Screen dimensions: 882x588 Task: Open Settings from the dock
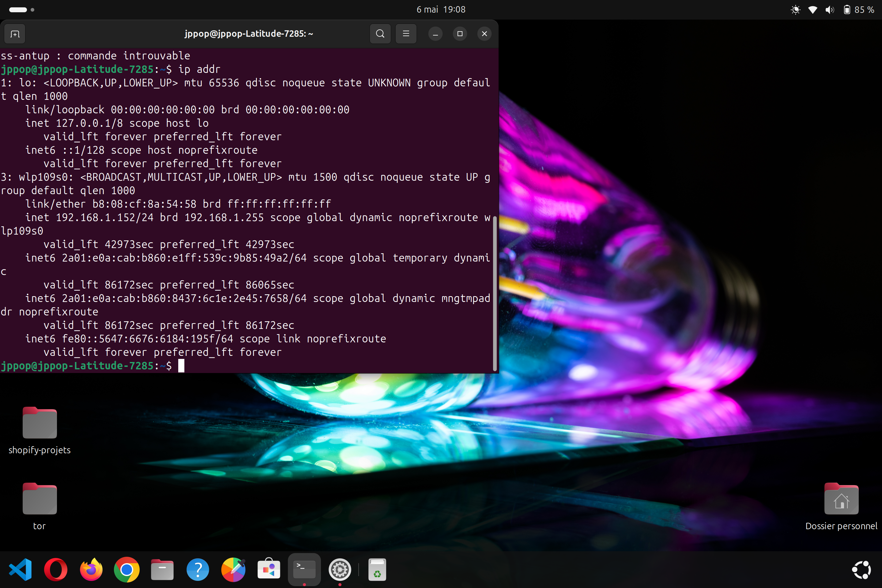(340, 570)
